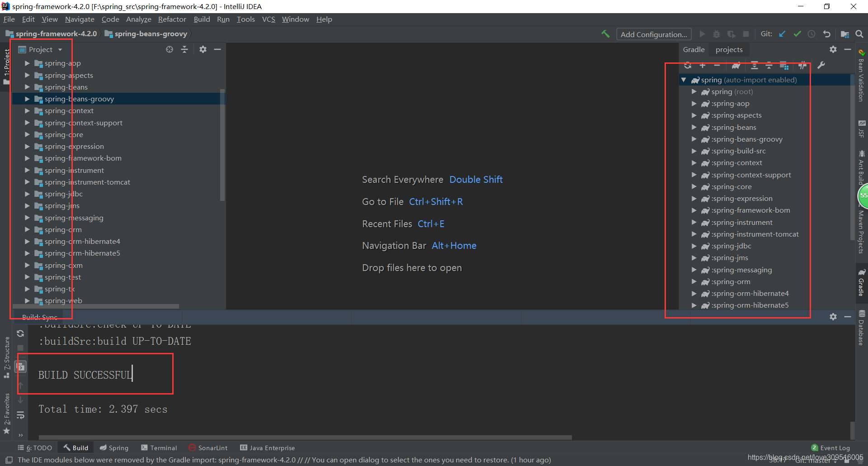Click Gradle panel gear options icon

click(x=833, y=49)
